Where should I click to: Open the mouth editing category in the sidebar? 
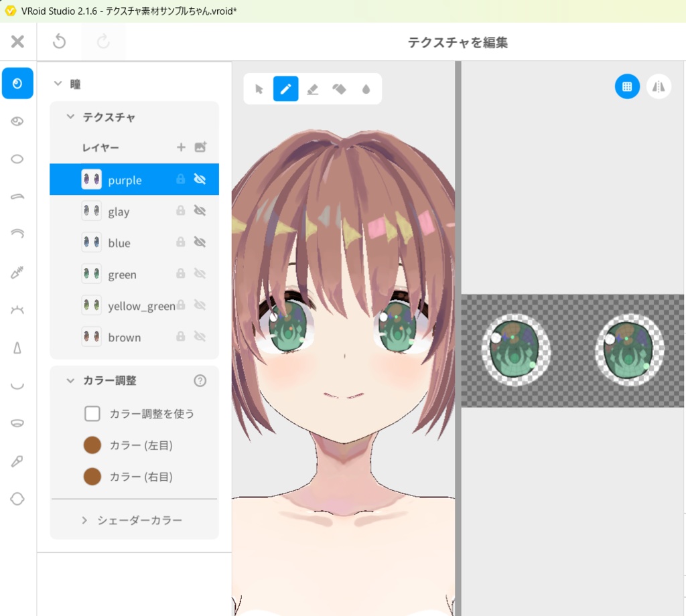17,385
